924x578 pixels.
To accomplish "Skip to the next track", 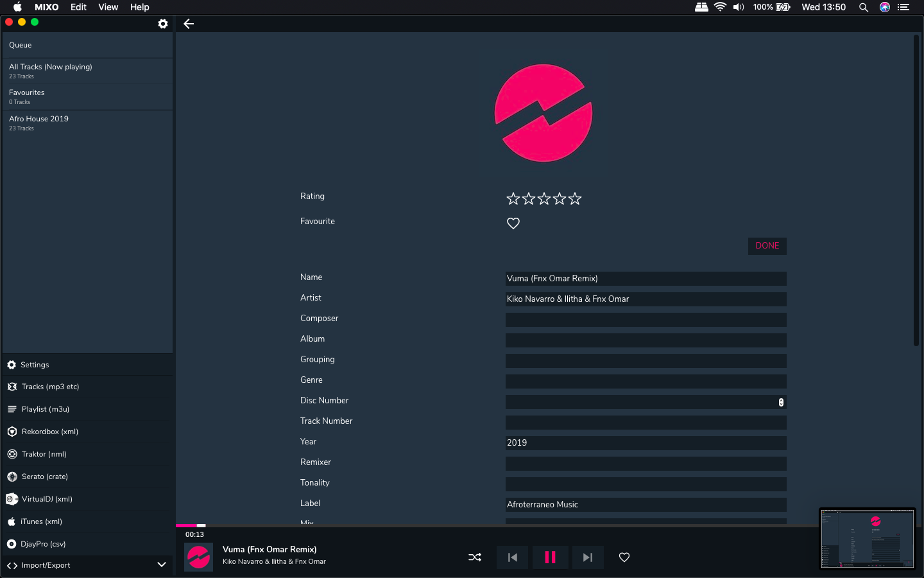I will [x=587, y=557].
